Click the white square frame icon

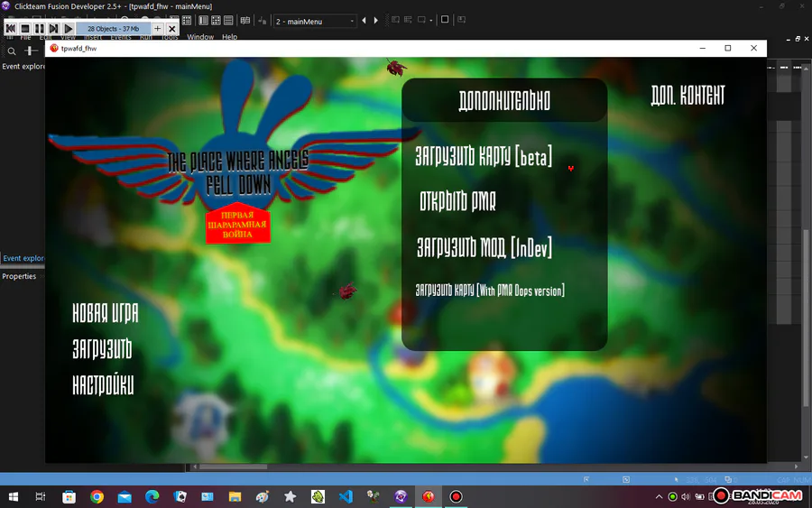(444, 20)
